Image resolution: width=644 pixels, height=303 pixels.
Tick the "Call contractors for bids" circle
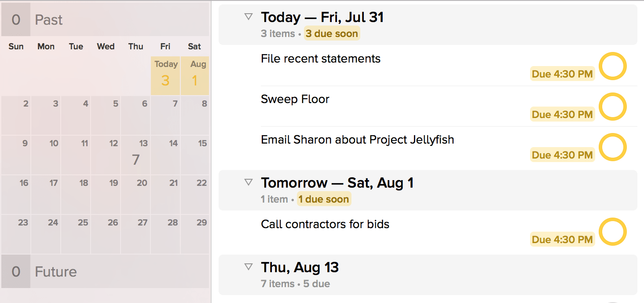tap(613, 232)
